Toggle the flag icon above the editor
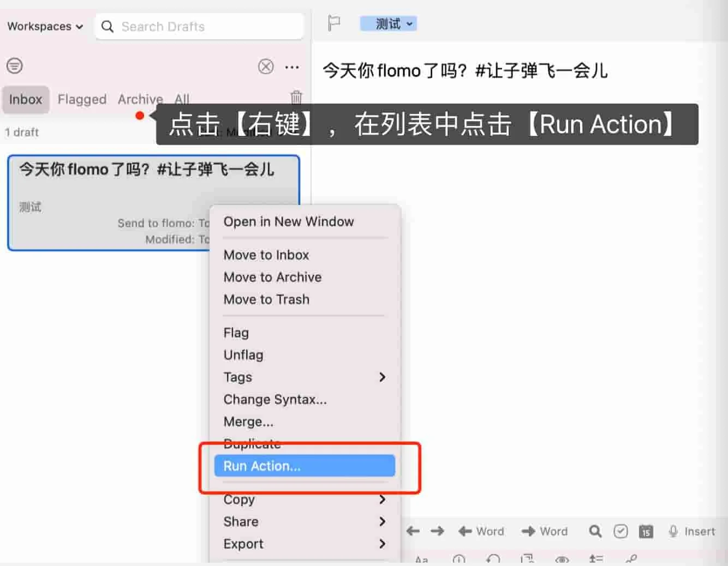 click(x=334, y=23)
